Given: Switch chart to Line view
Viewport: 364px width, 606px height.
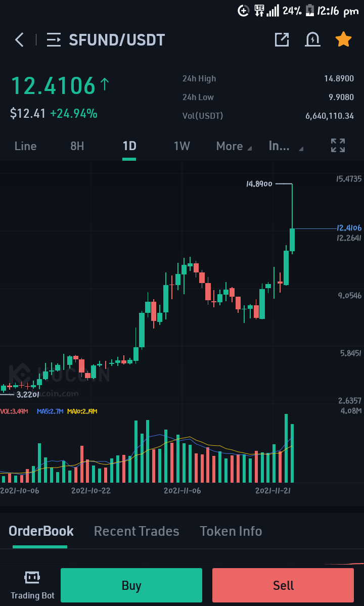Looking at the screenshot, I should pos(25,146).
